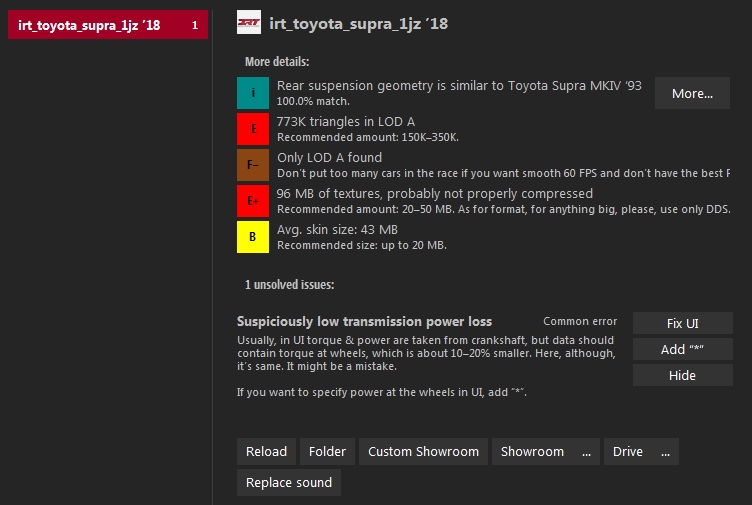752x505 pixels.
Task: Open the car Folder
Action: tap(327, 451)
